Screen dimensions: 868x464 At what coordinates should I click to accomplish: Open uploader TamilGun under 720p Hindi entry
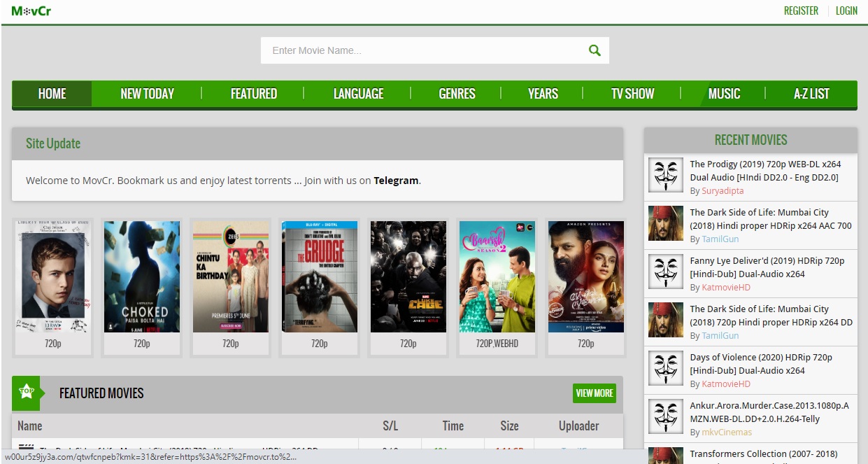[720, 336]
